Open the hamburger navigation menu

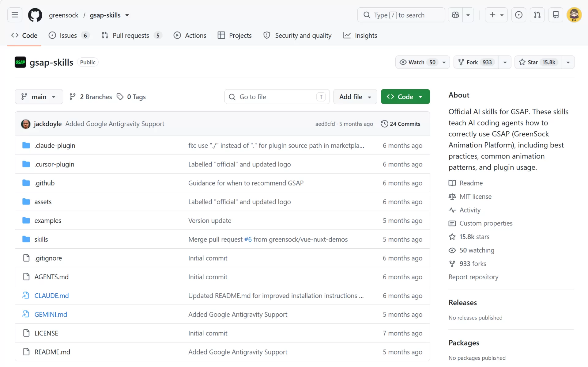15,15
